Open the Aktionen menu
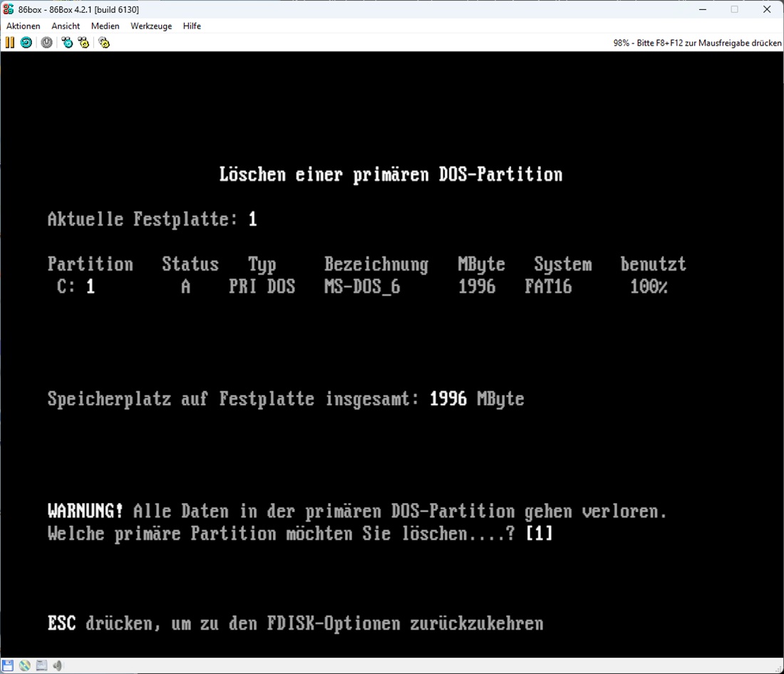The width and height of the screenshot is (784, 674). point(23,26)
